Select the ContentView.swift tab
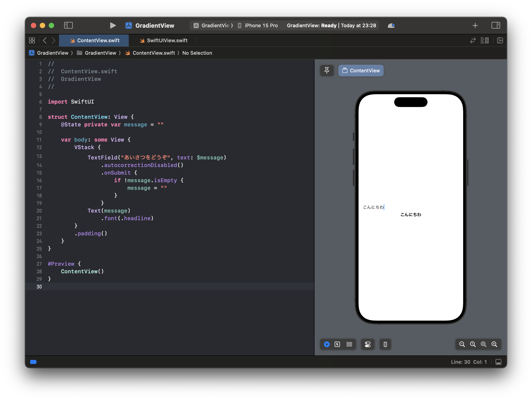The height and width of the screenshot is (401, 532). pos(98,40)
